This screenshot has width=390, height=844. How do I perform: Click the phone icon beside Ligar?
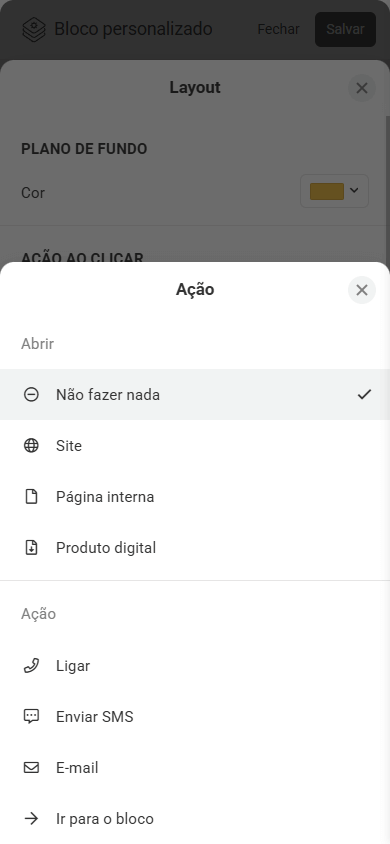point(31,666)
